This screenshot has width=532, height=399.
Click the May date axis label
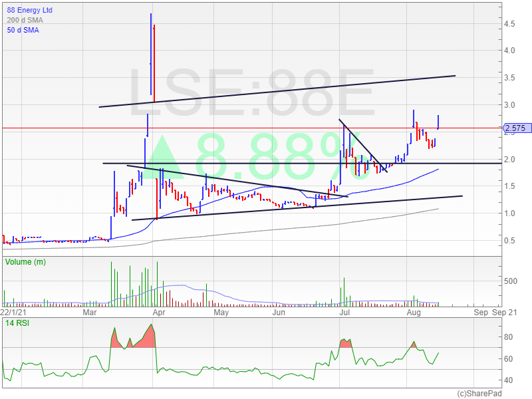coord(221,312)
